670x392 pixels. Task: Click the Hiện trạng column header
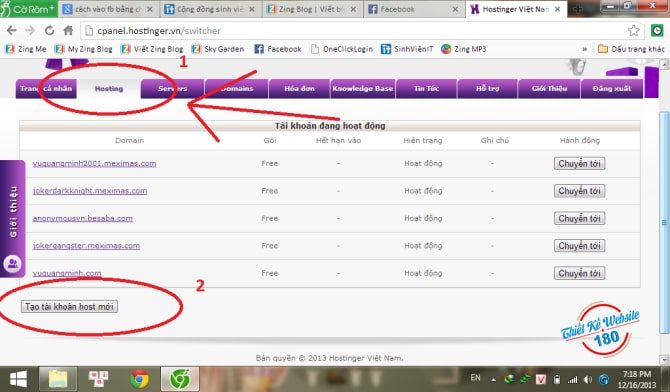coord(423,140)
